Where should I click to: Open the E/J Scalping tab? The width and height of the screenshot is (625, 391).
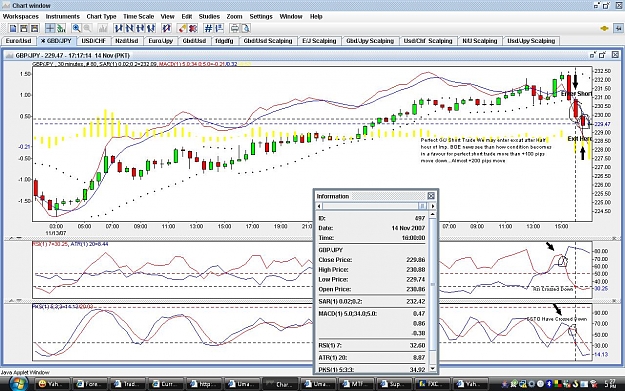coord(319,41)
